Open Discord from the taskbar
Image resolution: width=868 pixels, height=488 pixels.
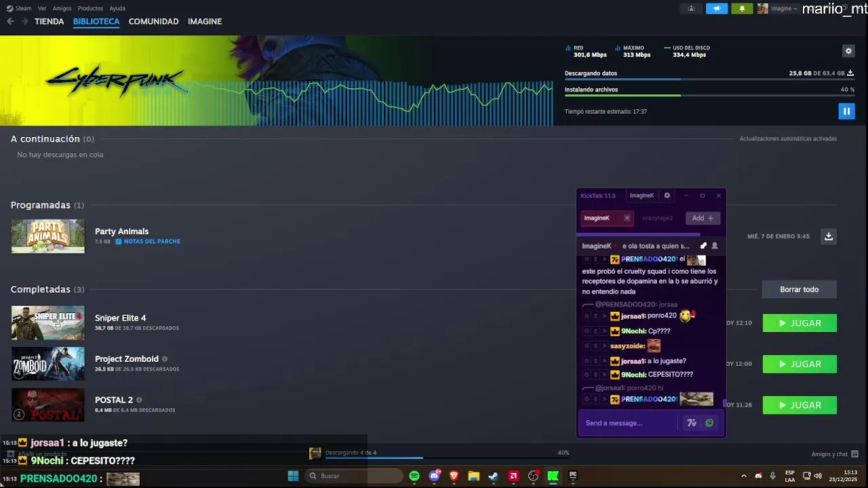[435, 476]
